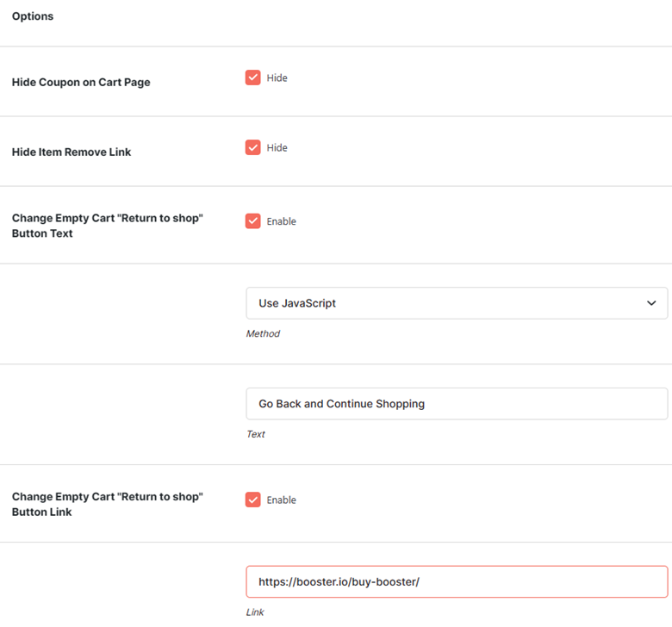Uncheck the Hide Coupon on Cart Page checkbox
The height and width of the screenshot is (627, 672).
tap(252, 78)
